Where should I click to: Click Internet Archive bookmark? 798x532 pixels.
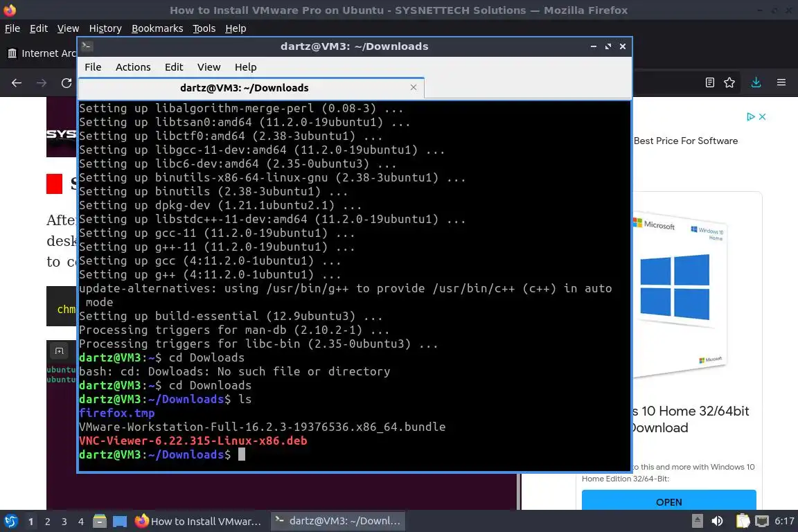click(x=42, y=53)
